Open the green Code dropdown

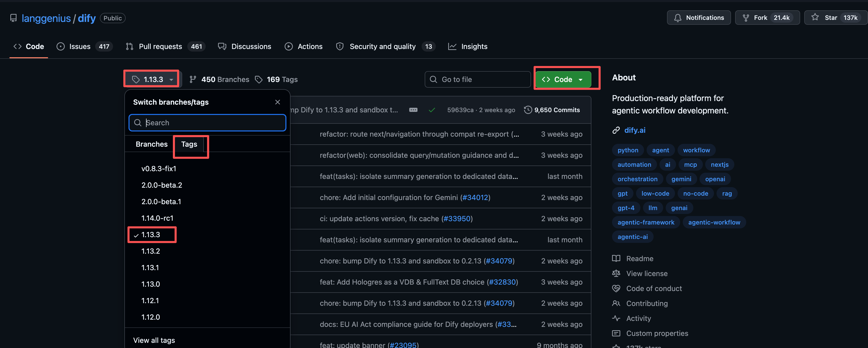click(563, 79)
